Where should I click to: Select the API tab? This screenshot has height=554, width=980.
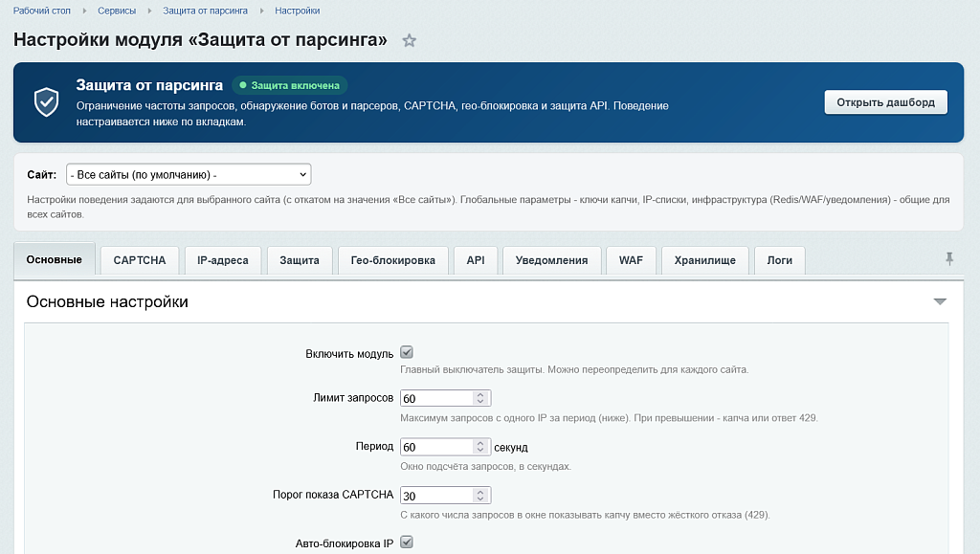pyautogui.click(x=476, y=260)
